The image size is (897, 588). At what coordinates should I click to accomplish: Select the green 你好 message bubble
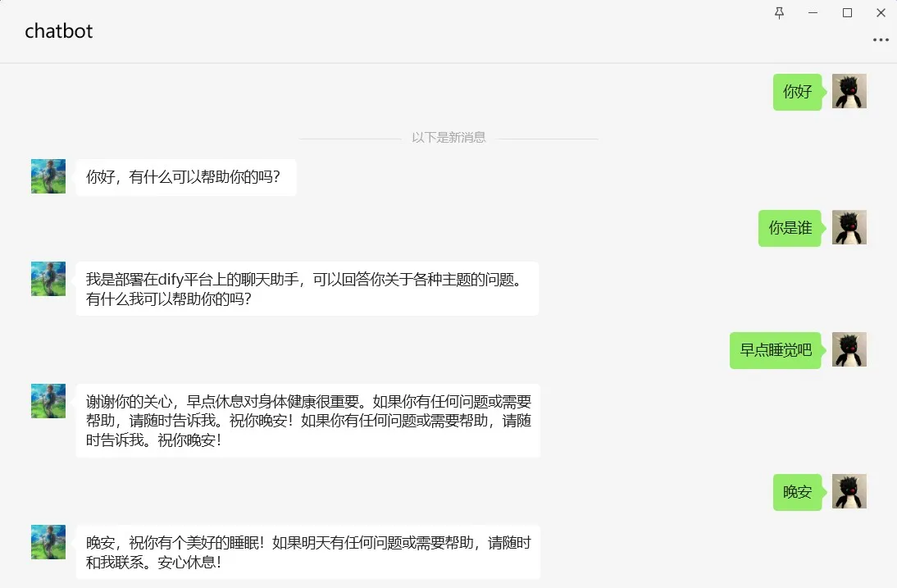[x=797, y=92]
